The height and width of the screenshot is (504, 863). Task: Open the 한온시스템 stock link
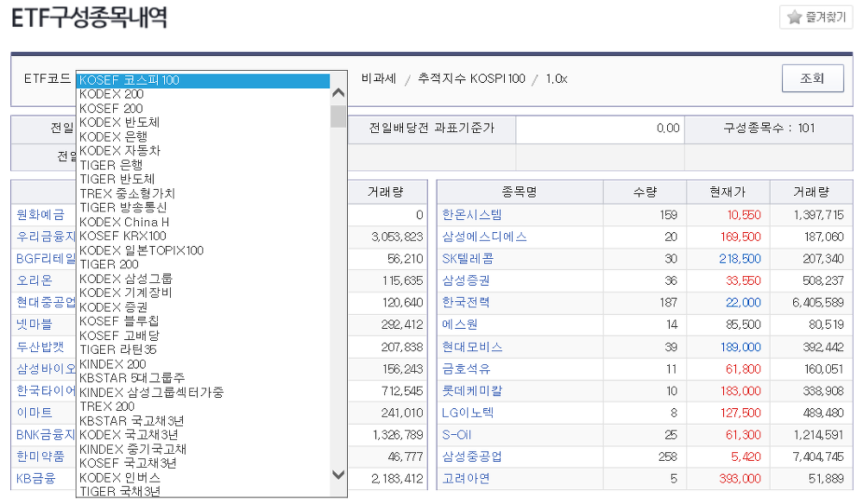coord(472,215)
